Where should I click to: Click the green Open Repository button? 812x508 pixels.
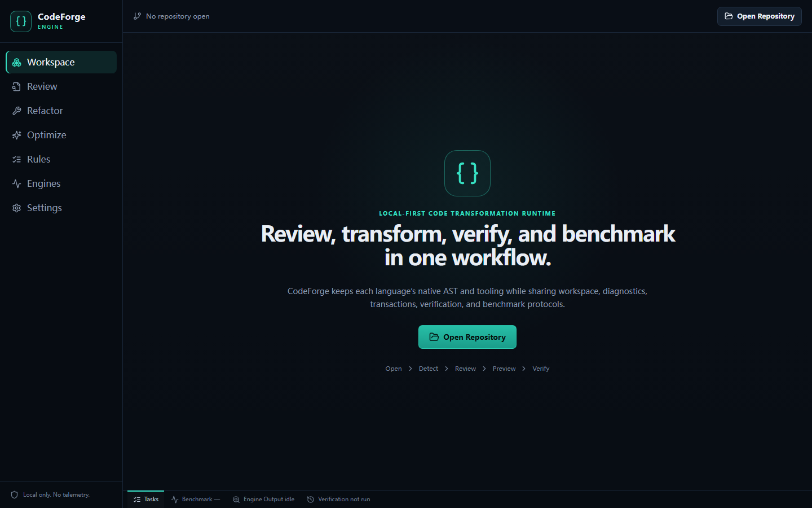467,337
